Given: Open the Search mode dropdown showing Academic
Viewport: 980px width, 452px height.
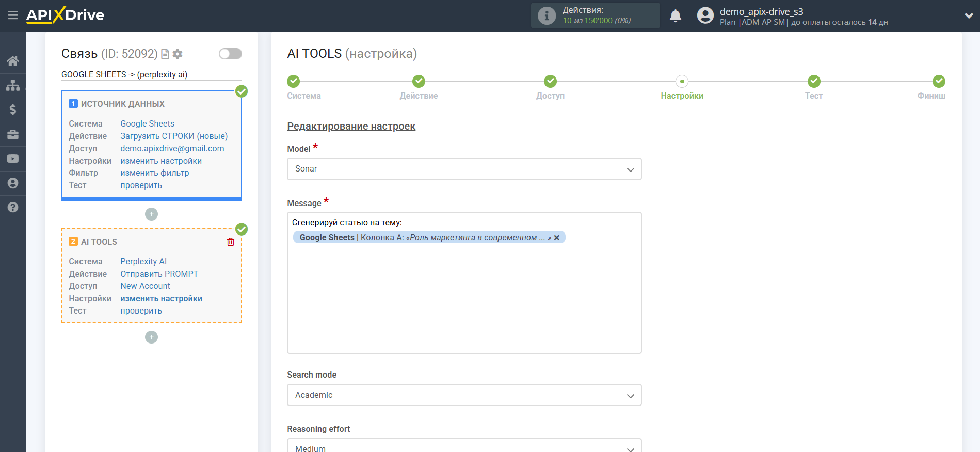Looking at the screenshot, I should coord(464,395).
